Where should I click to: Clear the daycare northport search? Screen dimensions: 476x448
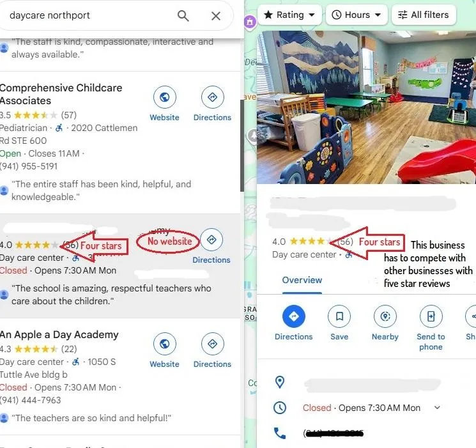[x=216, y=16]
